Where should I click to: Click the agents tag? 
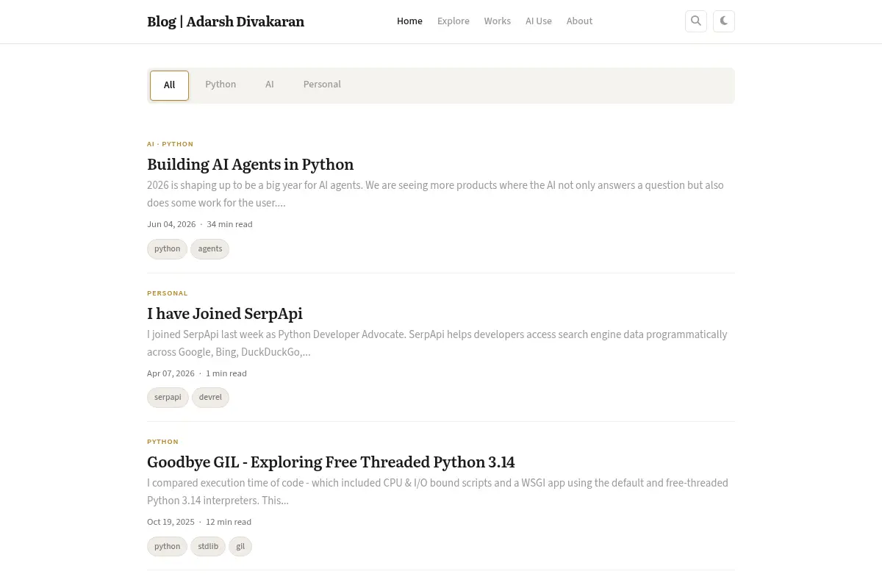[210, 249]
